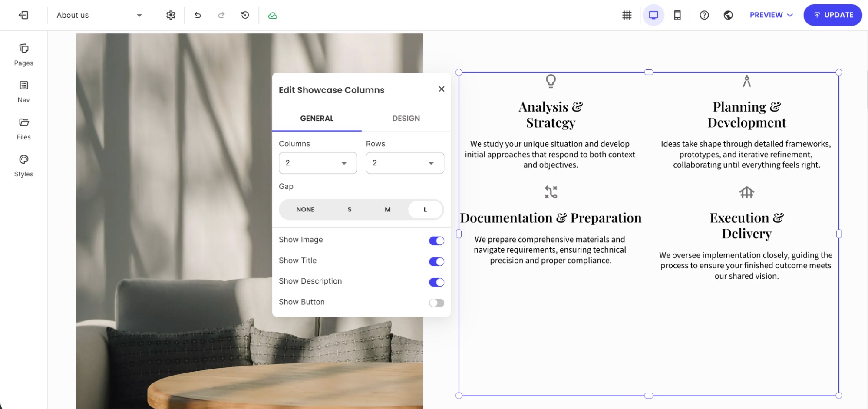
Task: Open the Pages panel
Action: pos(23,55)
